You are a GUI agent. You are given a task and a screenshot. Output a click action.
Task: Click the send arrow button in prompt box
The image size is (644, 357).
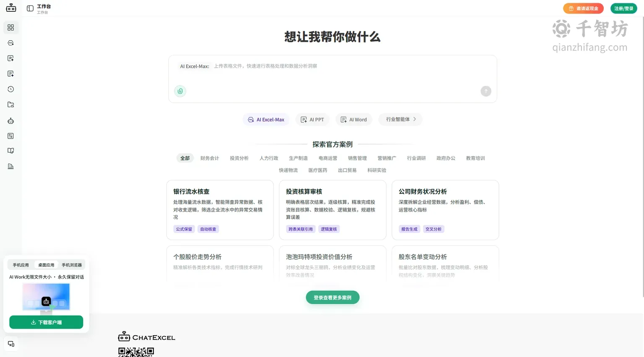(486, 91)
